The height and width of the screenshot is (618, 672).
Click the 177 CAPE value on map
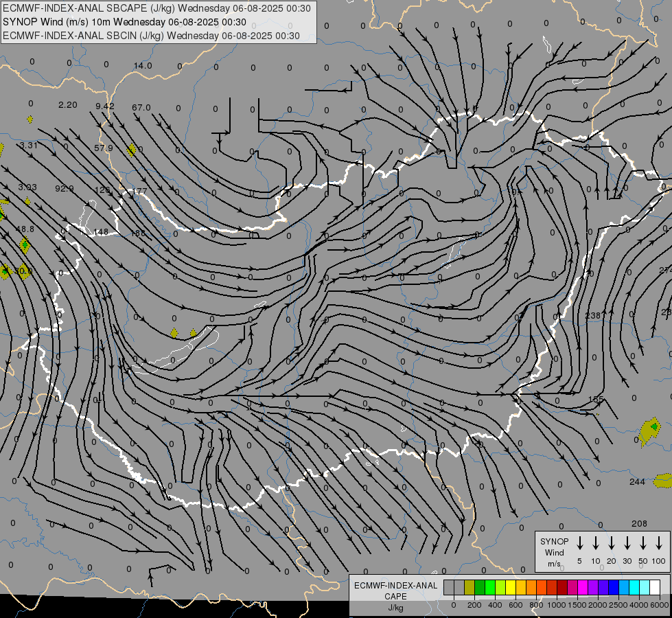(140, 191)
